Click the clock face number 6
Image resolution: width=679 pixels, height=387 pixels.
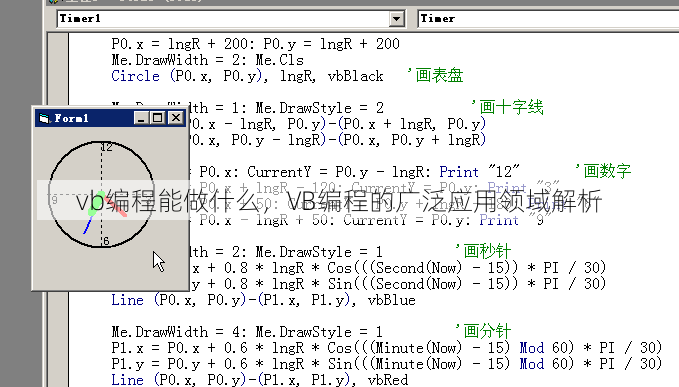(x=107, y=241)
